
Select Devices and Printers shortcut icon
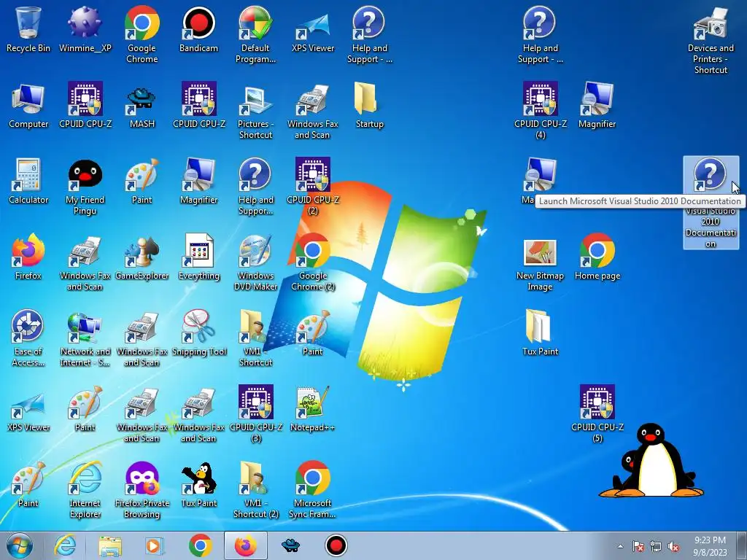click(711, 41)
